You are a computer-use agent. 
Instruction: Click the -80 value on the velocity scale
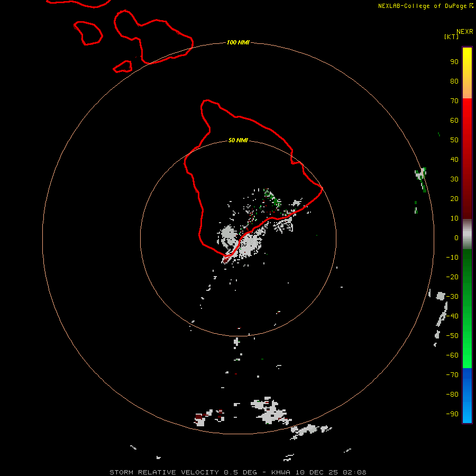pyautogui.click(x=452, y=395)
